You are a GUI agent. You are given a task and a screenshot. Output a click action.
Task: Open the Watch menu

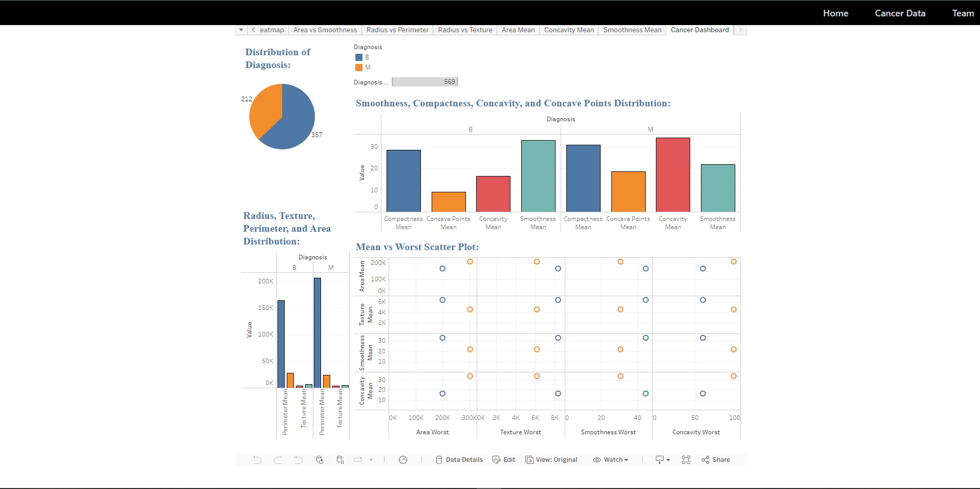coord(610,460)
